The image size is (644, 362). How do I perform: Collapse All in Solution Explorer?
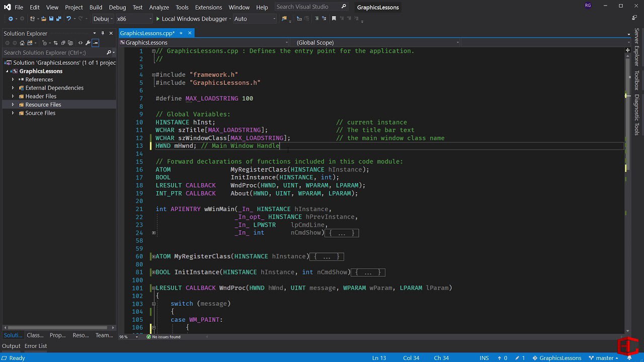[x=63, y=43]
